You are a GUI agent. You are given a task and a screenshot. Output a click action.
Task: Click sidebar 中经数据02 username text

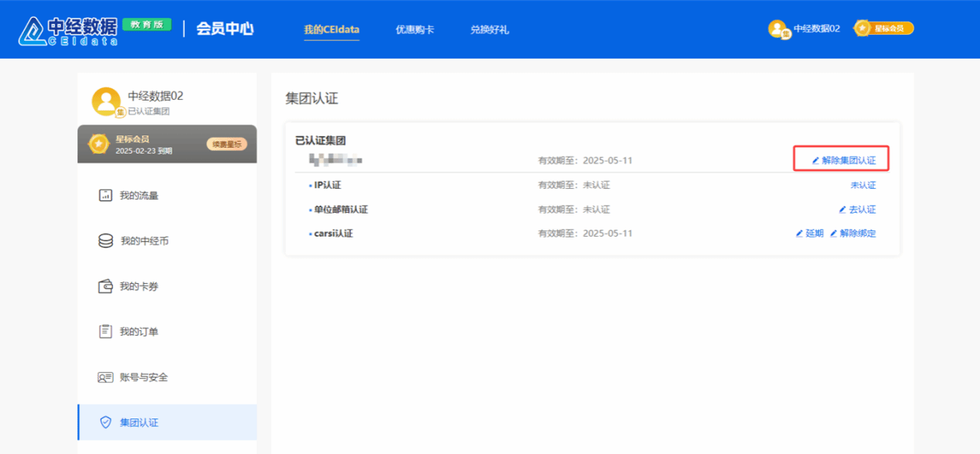pyautogui.click(x=155, y=96)
